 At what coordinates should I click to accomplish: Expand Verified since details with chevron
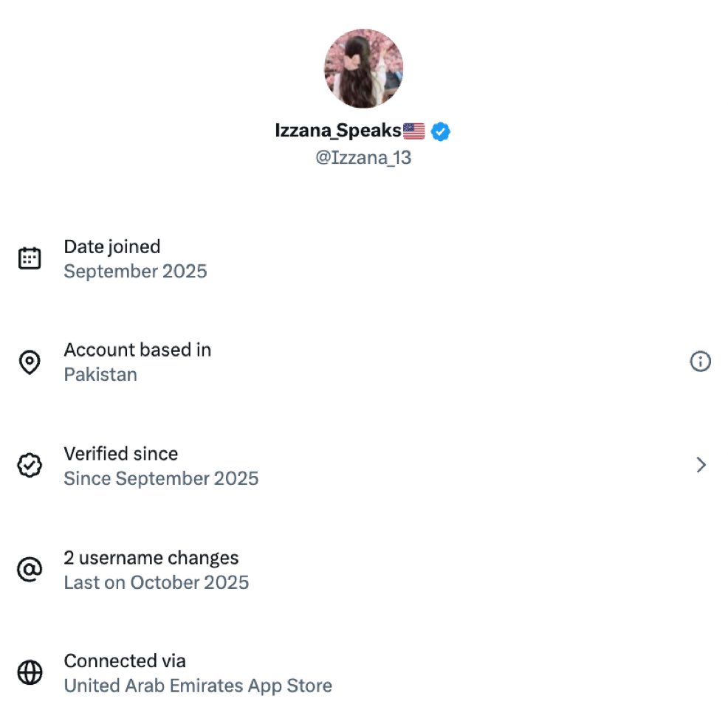click(701, 465)
